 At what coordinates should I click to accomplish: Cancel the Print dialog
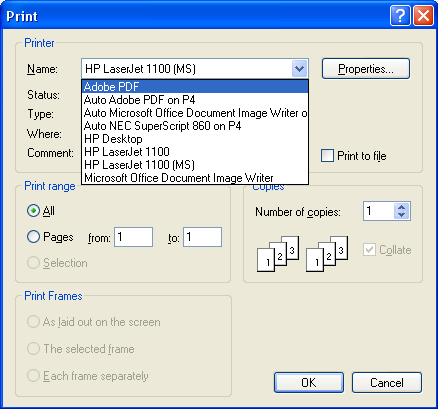(387, 382)
